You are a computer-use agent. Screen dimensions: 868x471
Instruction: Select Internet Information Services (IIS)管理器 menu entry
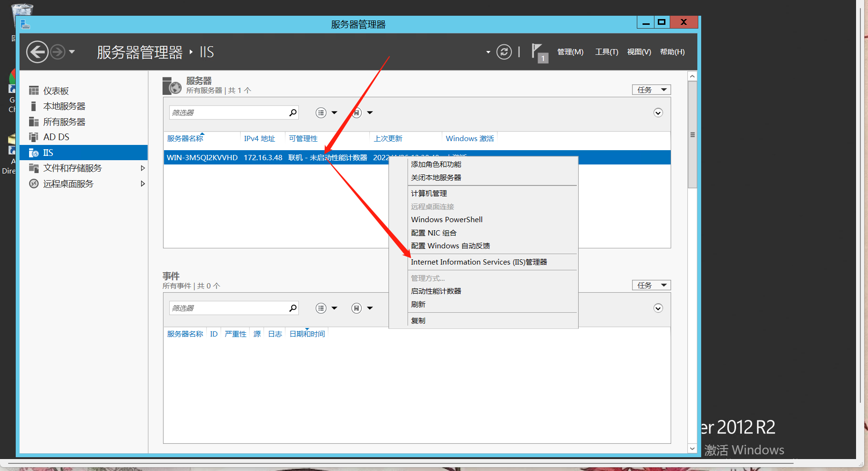pos(479,262)
